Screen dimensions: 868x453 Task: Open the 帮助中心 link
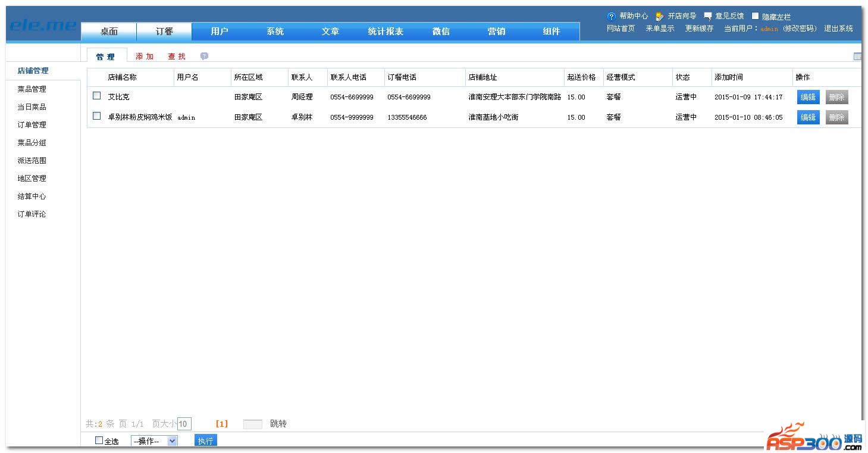pos(634,16)
